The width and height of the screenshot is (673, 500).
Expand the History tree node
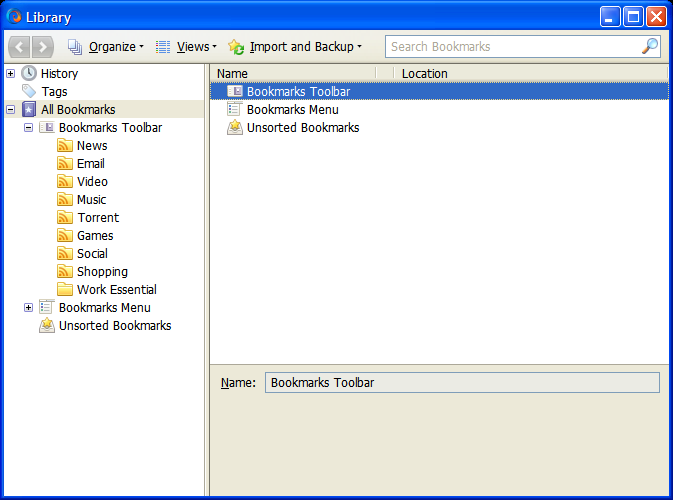(11, 73)
